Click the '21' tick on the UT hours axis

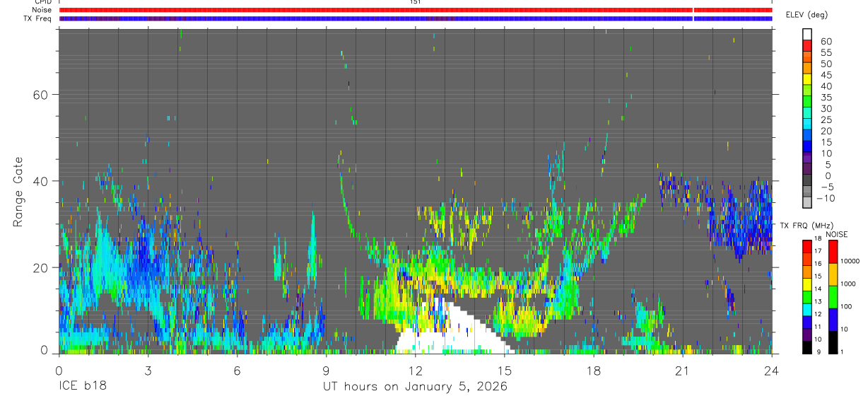point(683,371)
